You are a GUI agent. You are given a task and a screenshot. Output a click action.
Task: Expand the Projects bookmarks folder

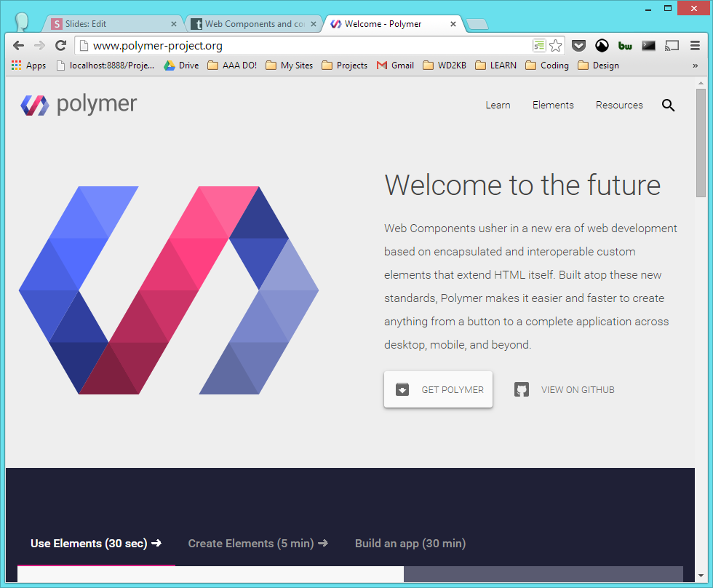click(x=344, y=65)
